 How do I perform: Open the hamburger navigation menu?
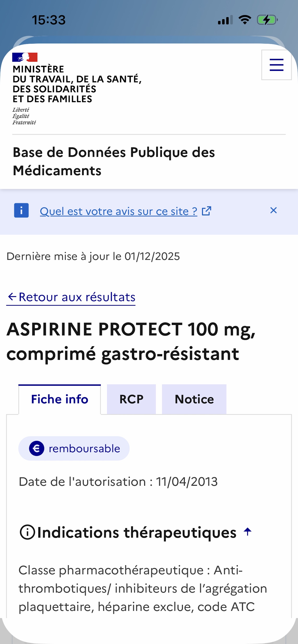276,65
